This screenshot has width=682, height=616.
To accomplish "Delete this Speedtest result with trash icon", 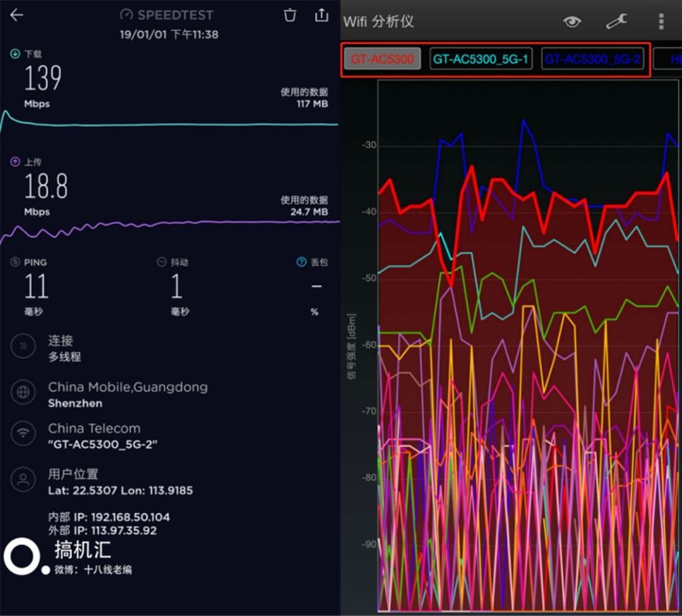I will click(x=290, y=15).
